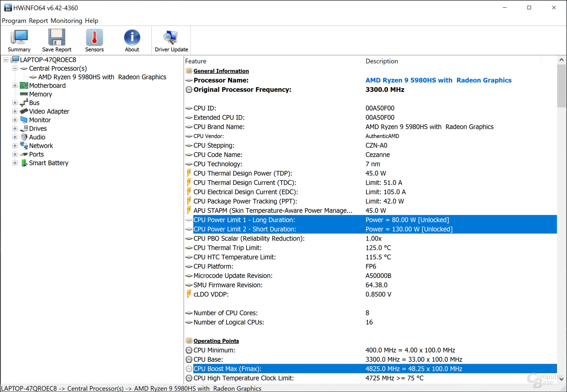Select the CPU Thermal Trip Limit row
Viewport: 567px width, 392px height.
[x=370, y=248]
